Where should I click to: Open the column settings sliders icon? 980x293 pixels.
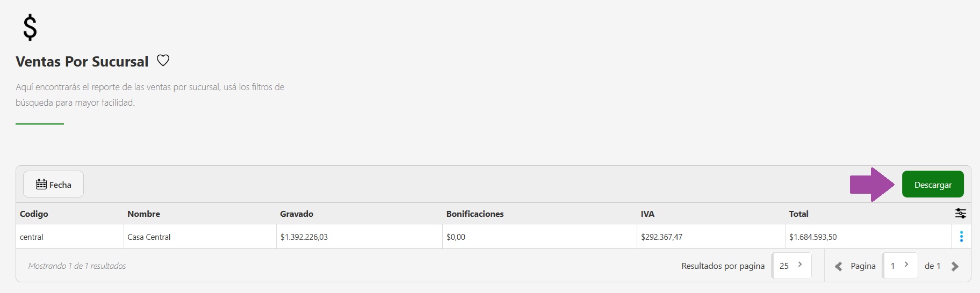[960, 214]
